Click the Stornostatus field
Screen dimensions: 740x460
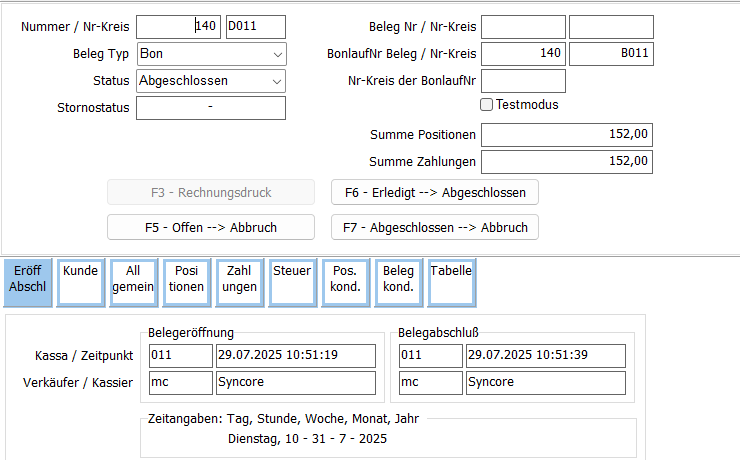(211, 108)
